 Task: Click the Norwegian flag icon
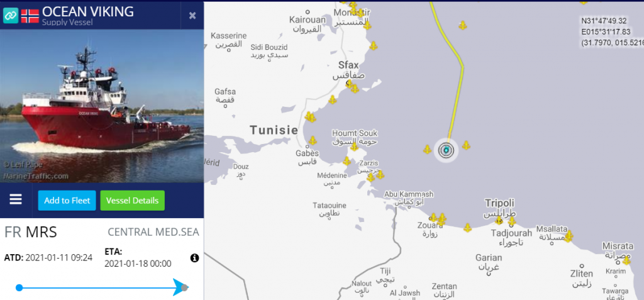pyautogui.click(x=30, y=16)
